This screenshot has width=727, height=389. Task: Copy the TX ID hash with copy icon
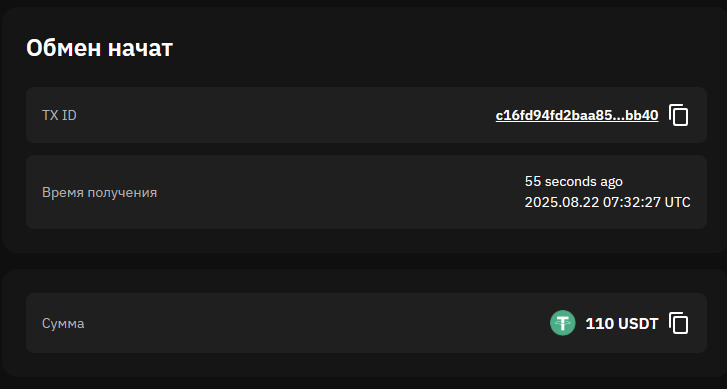(x=678, y=115)
